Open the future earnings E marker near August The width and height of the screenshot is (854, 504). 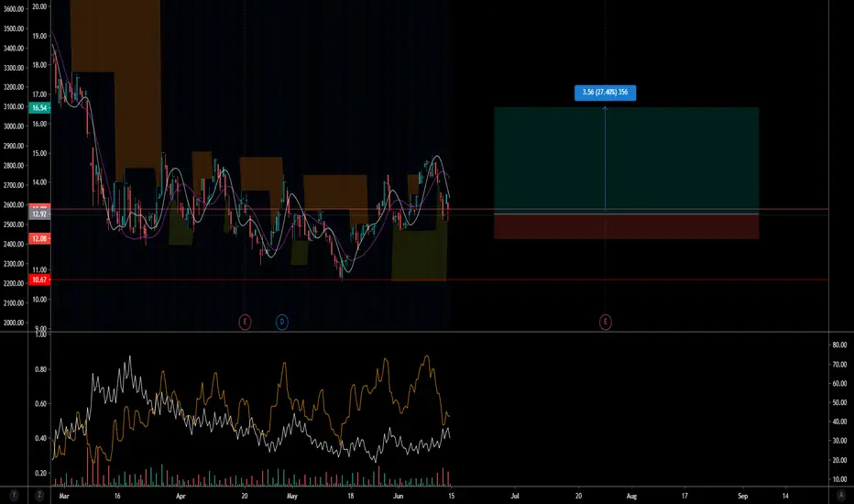coord(605,322)
